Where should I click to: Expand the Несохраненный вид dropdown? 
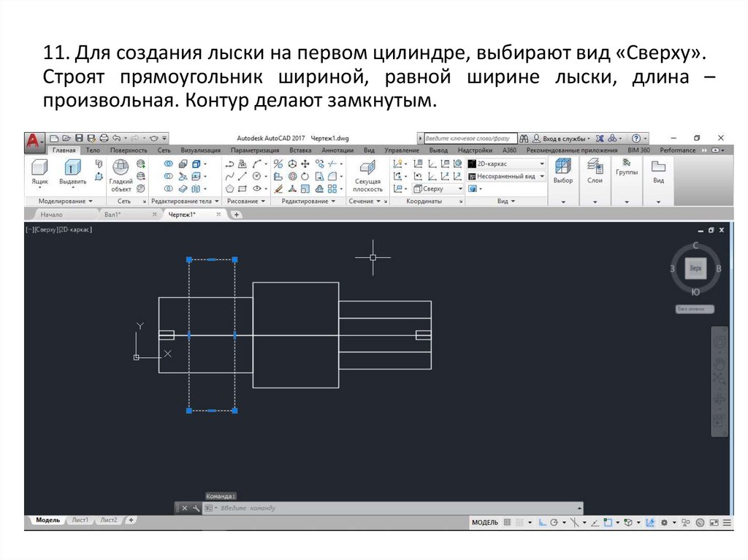(507, 176)
